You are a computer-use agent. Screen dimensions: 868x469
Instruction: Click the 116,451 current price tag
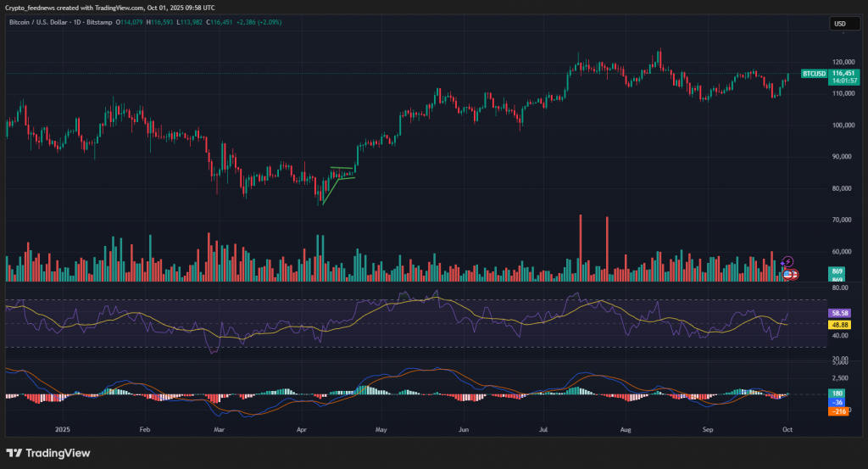(x=843, y=74)
